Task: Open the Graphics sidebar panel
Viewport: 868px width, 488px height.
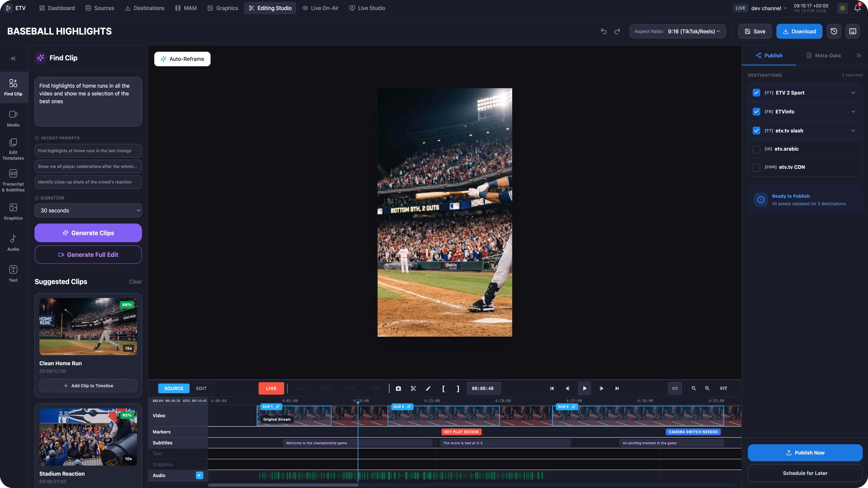Action: coord(13,212)
